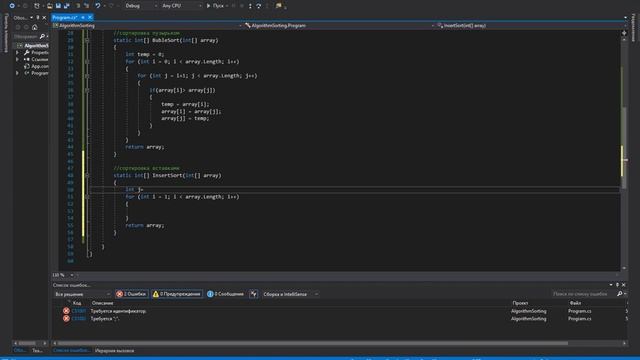Close the error list panel

(x=624, y=285)
